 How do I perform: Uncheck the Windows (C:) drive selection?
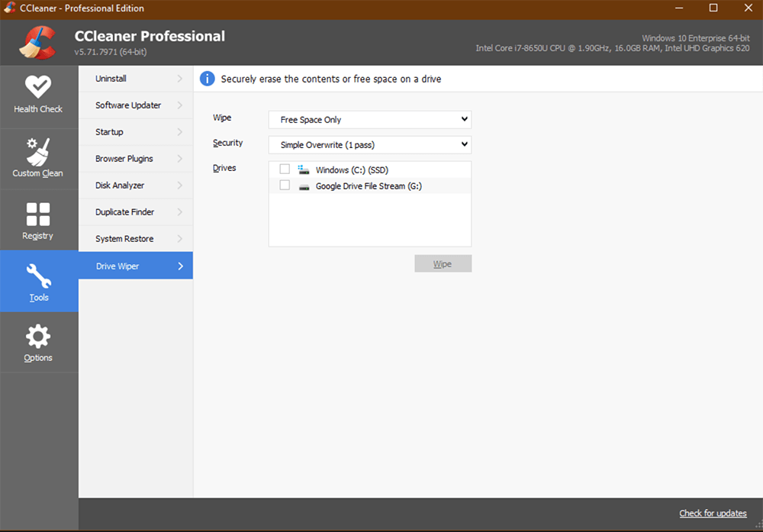click(x=285, y=169)
